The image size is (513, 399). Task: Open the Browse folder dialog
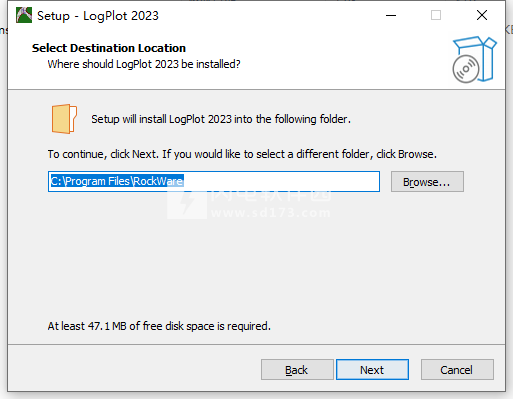(427, 182)
